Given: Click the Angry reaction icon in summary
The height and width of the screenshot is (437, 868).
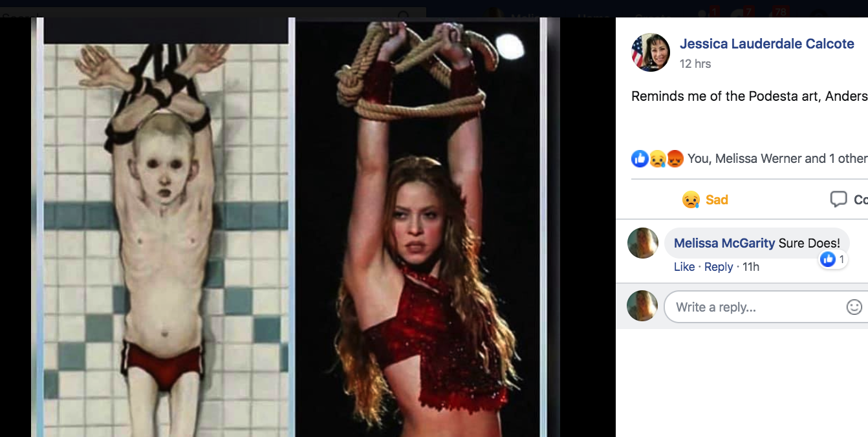Looking at the screenshot, I should pyautogui.click(x=675, y=158).
